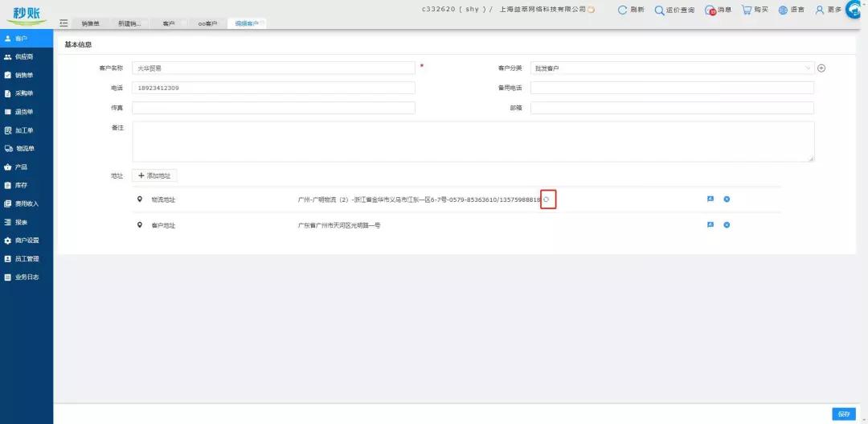Delete the 物流地址 row with the X icon
868x424 pixels.
tap(727, 199)
